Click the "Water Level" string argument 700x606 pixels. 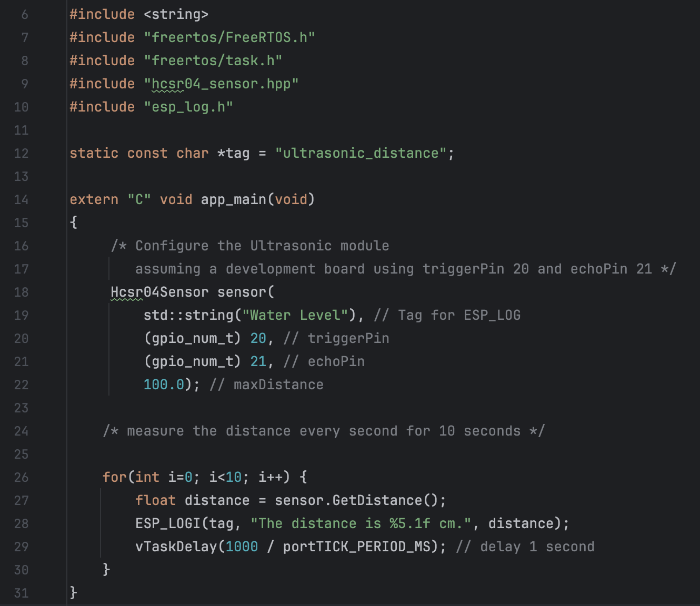pos(295,316)
